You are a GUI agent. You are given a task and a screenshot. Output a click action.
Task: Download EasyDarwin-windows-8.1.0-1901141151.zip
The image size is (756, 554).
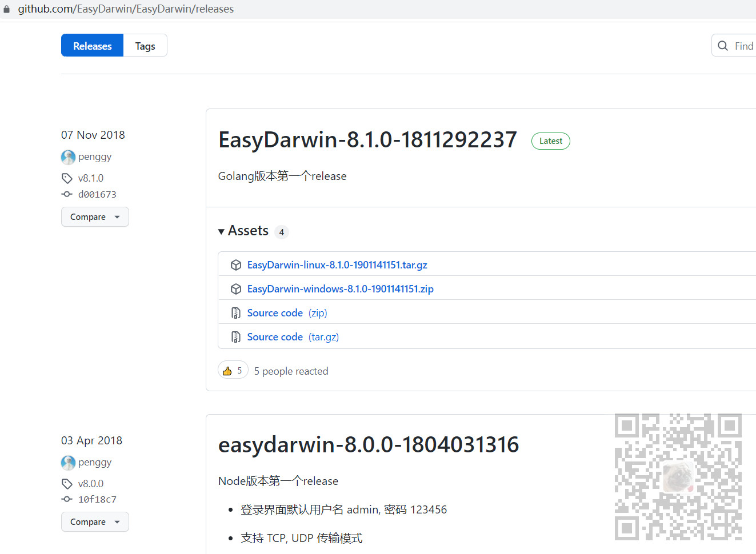pyautogui.click(x=341, y=289)
